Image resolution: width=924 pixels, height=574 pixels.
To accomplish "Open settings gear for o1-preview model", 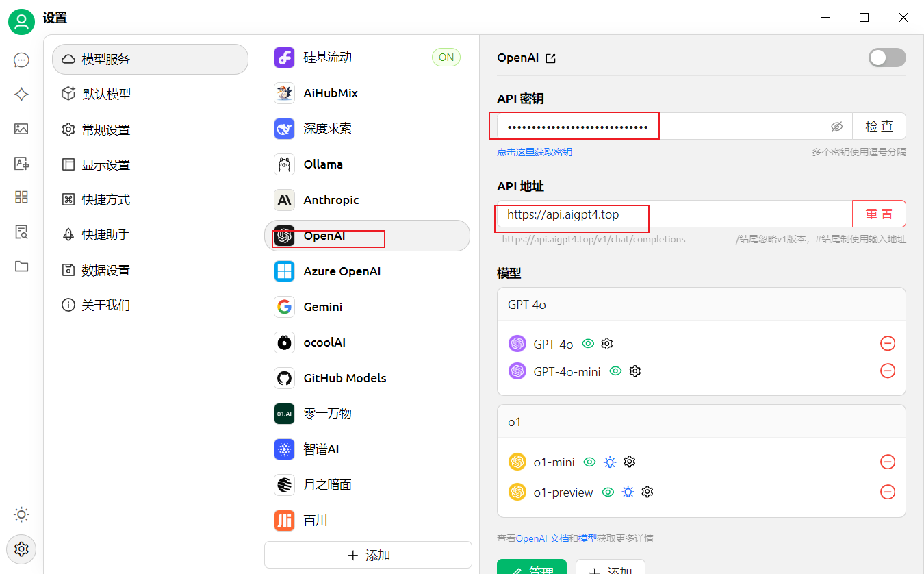I will click(x=647, y=492).
